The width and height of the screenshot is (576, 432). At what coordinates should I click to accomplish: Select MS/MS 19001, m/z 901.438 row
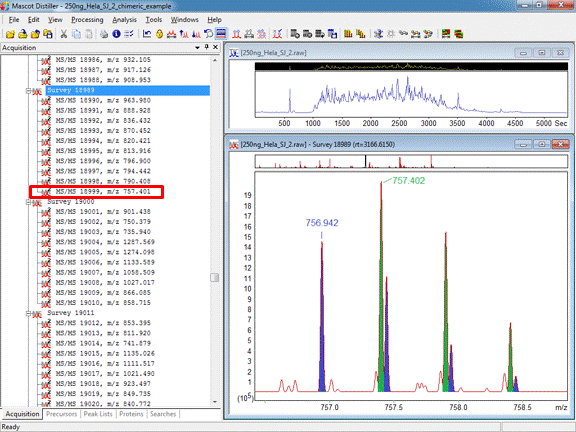coord(103,212)
